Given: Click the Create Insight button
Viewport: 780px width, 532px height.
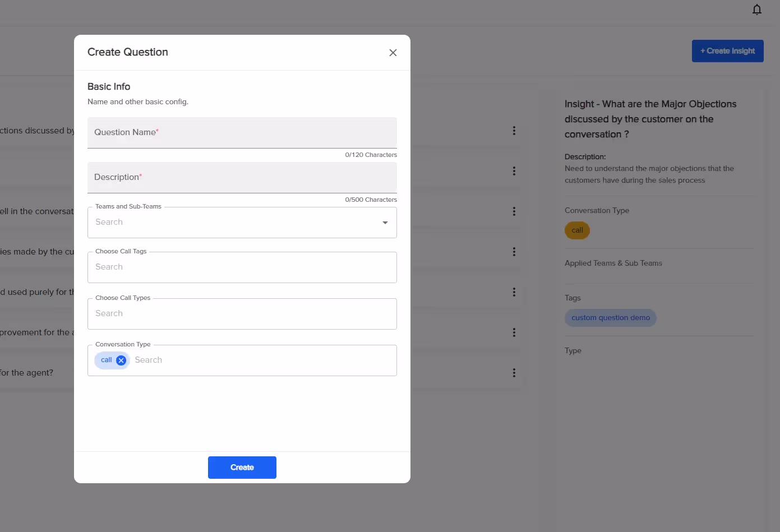Looking at the screenshot, I should tap(728, 51).
